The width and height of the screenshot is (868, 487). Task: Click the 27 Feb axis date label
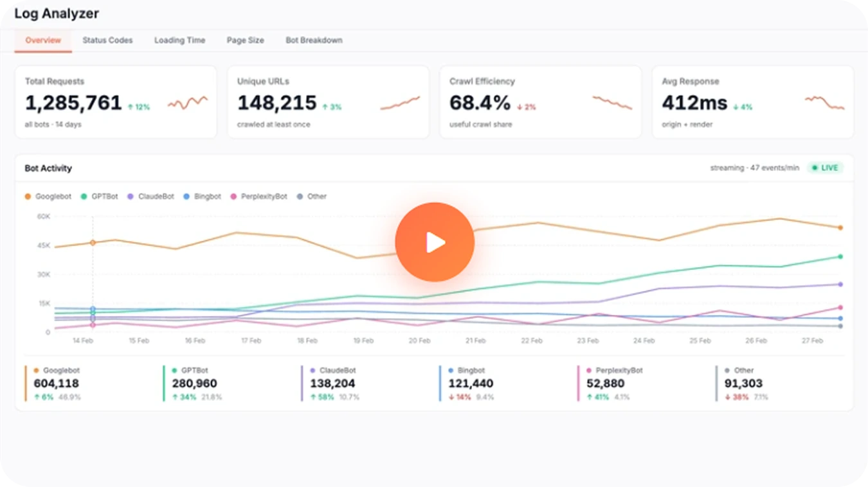(x=813, y=341)
